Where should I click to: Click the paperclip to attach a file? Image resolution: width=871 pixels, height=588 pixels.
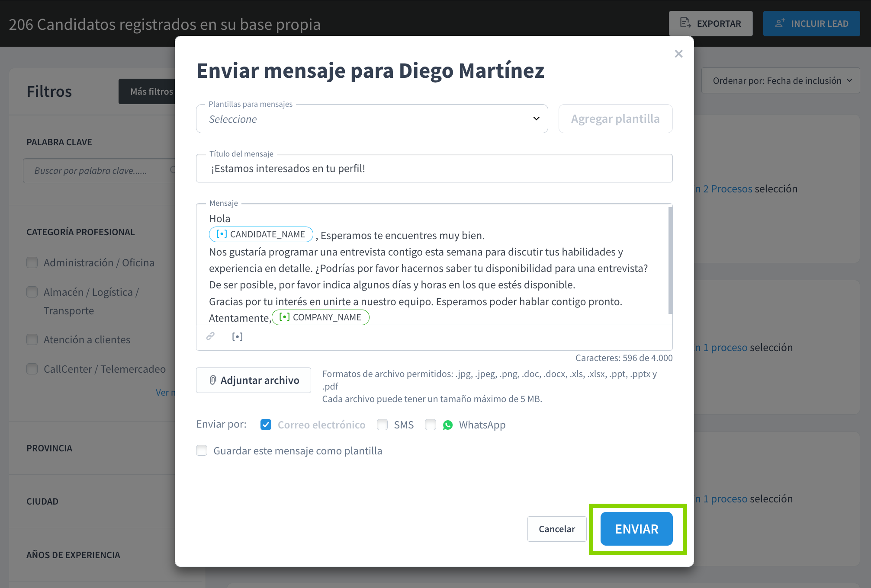click(x=212, y=380)
